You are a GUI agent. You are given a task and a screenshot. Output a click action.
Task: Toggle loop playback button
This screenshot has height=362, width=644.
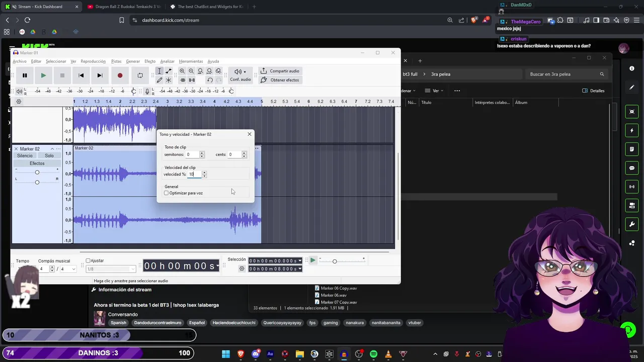(140, 75)
